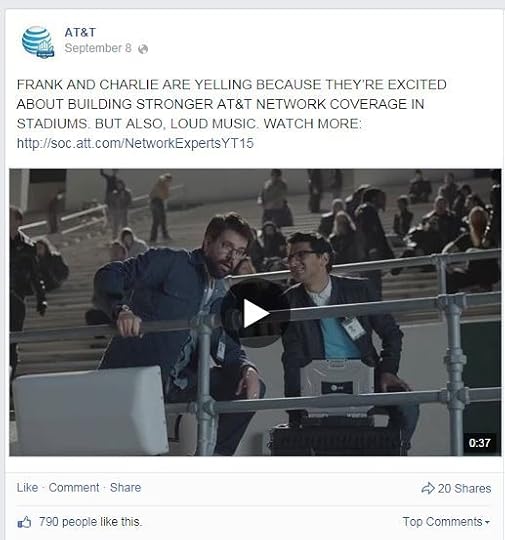Click Comment under the video
505x540 pixels.
pyautogui.click(x=74, y=487)
